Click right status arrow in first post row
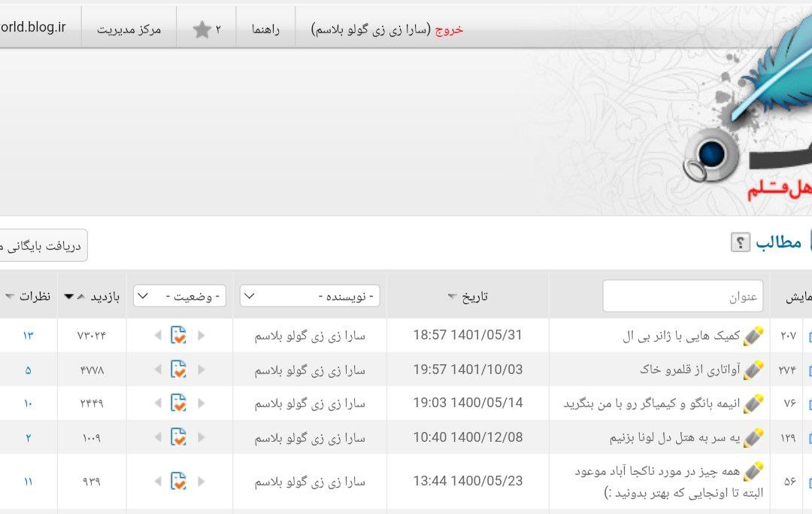The width and height of the screenshot is (812, 514). (x=201, y=336)
